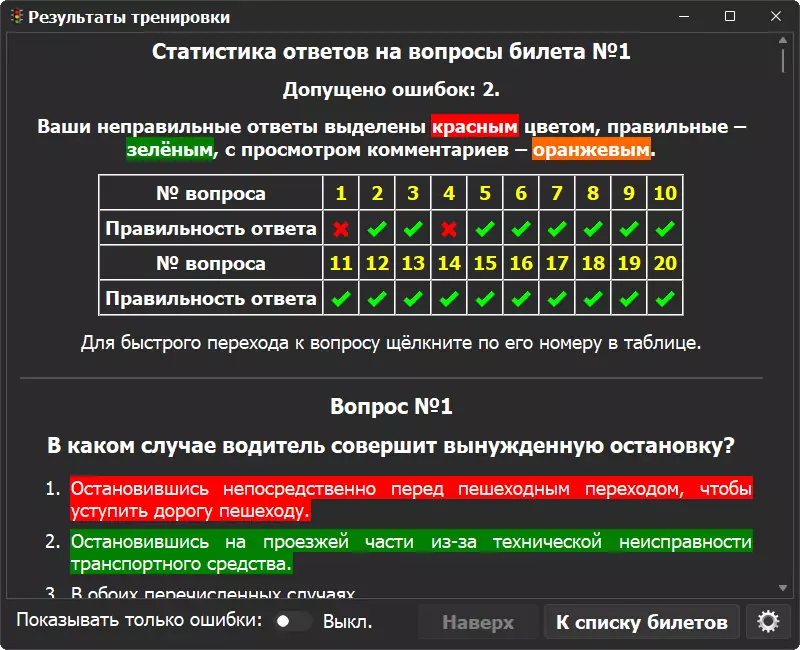Click the traffic light app icon in title bar

[x=17, y=17]
